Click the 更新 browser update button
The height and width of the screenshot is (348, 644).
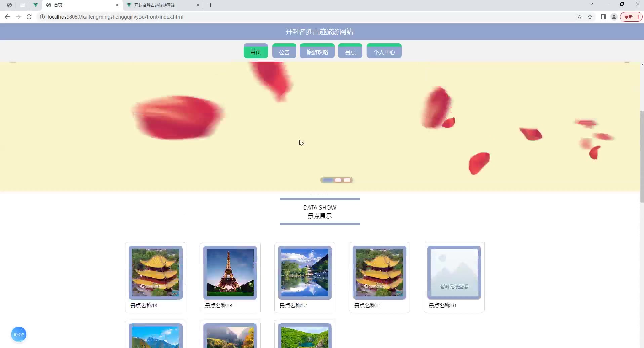click(x=629, y=17)
